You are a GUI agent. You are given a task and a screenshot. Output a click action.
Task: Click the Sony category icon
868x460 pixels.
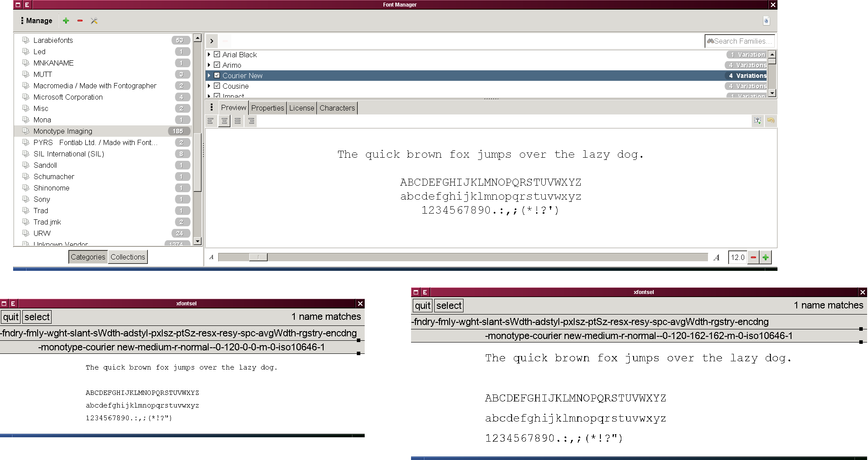(x=26, y=199)
